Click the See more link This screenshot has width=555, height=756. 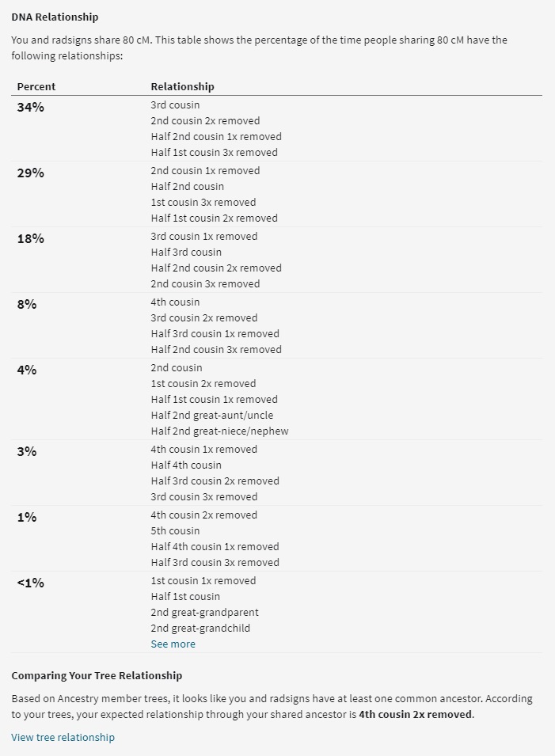(x=173, y=644)
